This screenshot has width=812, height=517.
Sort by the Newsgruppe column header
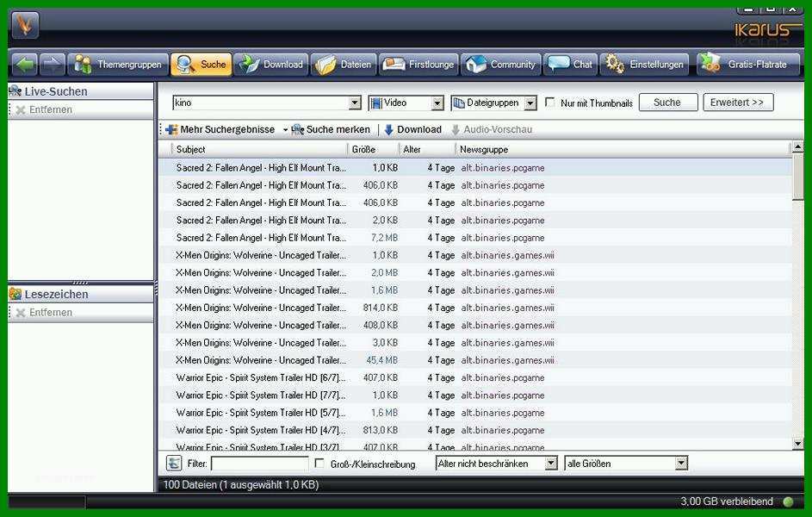coord(623,149)
